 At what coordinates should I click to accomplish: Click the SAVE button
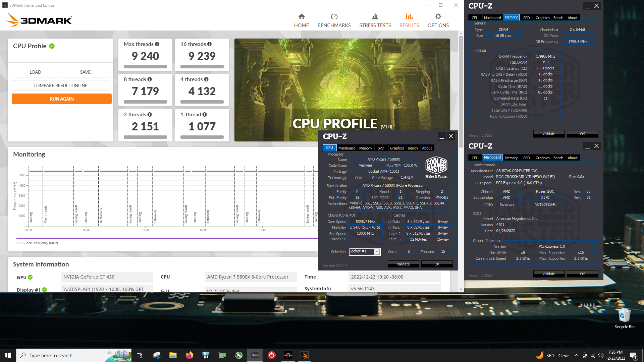85,72
